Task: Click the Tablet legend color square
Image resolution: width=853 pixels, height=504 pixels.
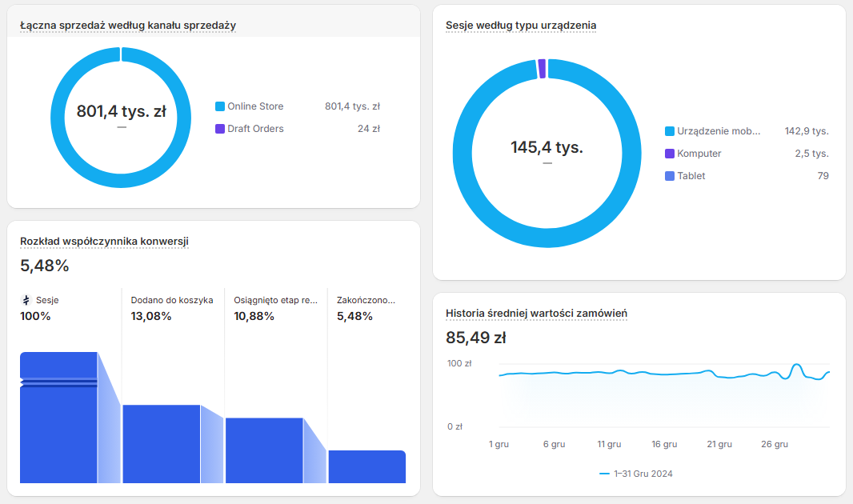Action: [670, 176]
